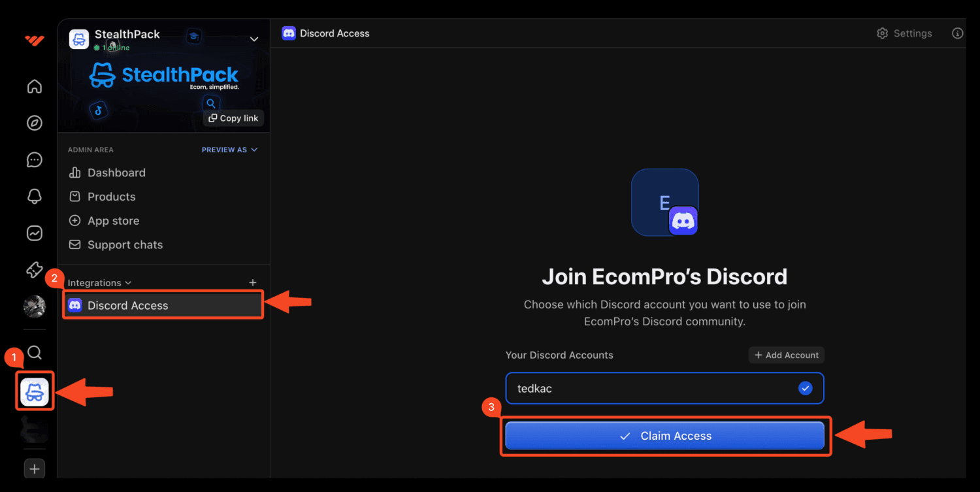Select the tedkac Discord account checkmark
Image resolution: width=980 pixels, height=492 pixels.
(806, 389)
